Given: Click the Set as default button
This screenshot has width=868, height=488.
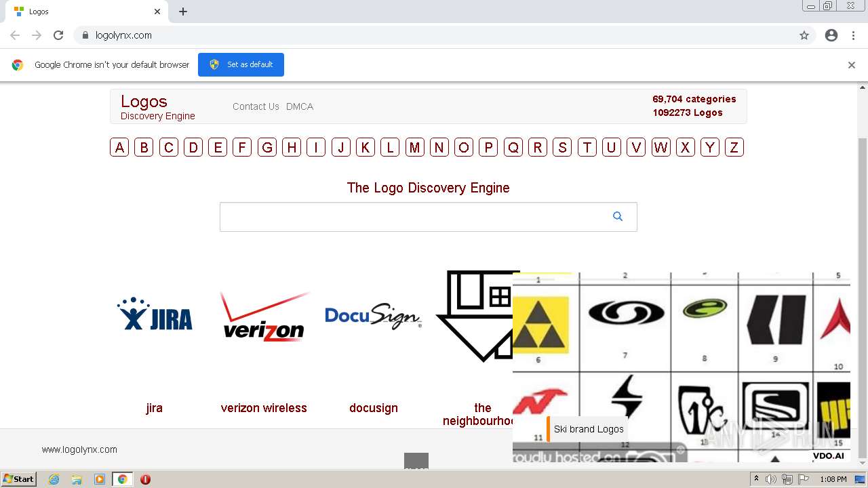Looking at the screenshot, I should click(241, 64).
